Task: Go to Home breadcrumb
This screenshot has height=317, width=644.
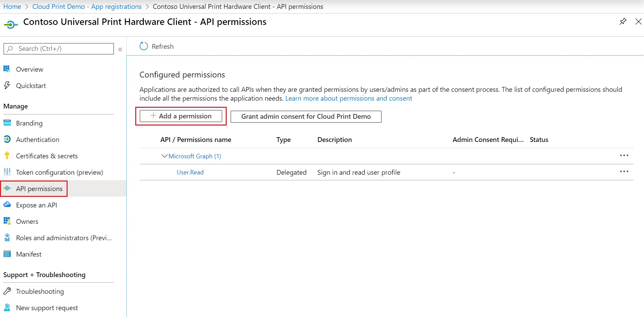Action: (12, 6)
